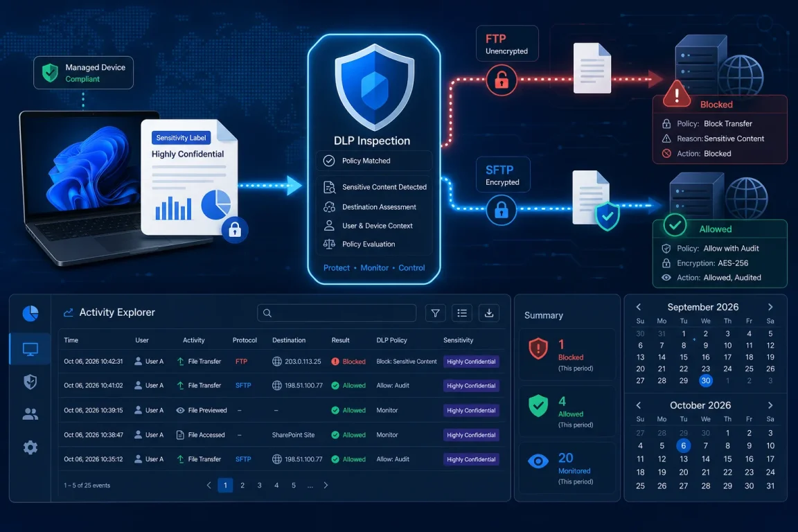Viewport: 798px width, 532px height.
Task: Go to next page of events
Action: tap(326, 485)
